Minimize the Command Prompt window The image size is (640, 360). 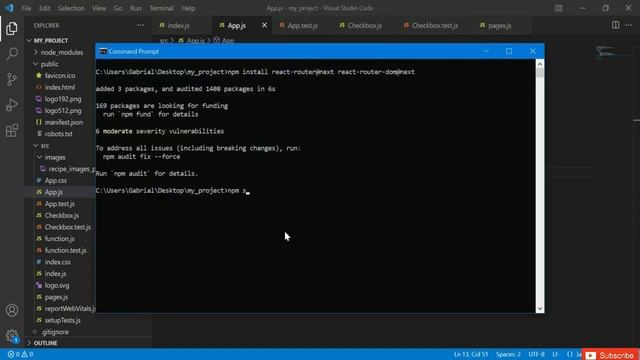[x=486, y=51]
